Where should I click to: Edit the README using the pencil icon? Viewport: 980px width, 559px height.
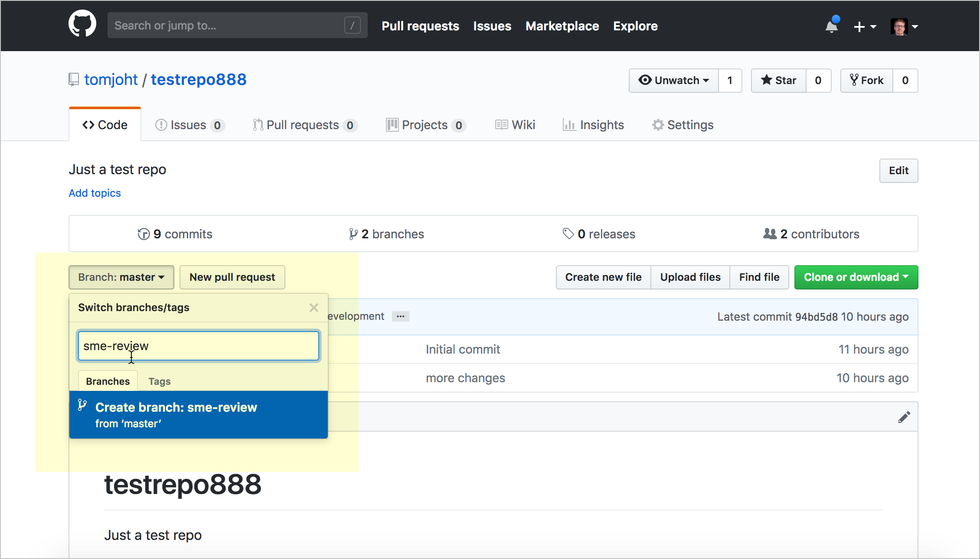click(905, 417)
